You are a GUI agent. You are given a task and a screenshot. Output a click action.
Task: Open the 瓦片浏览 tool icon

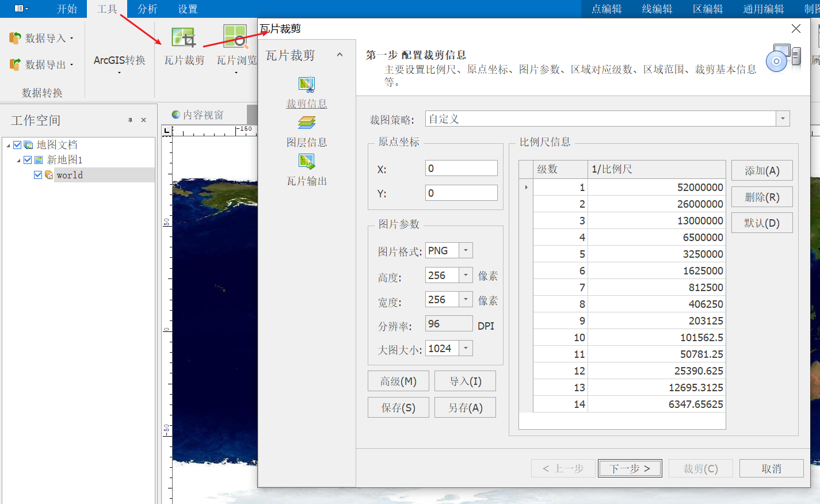[235, 37]
